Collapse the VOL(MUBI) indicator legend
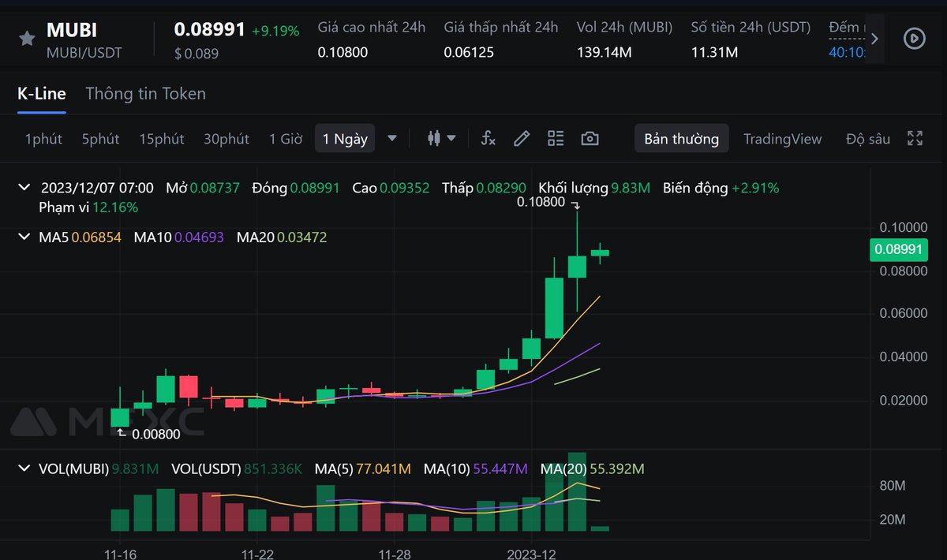This screenshot has width=947, height=560. point(24,469)
